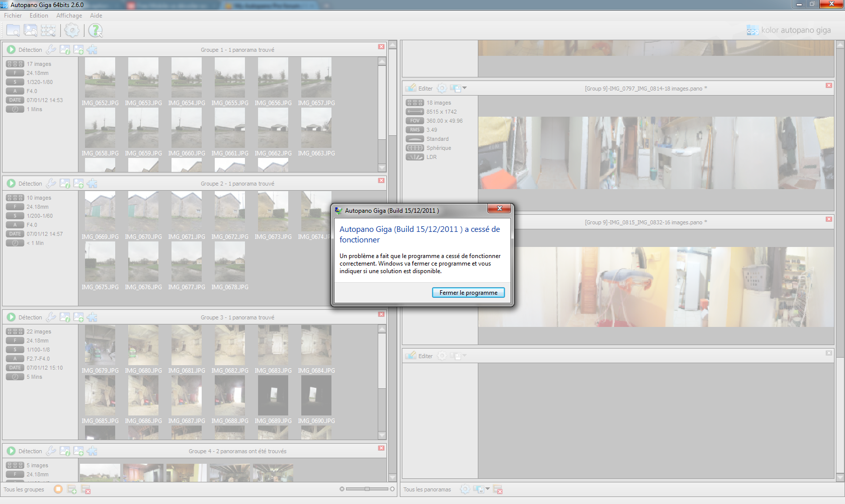Add a new group in bottom bar
The height and width of the screenshot is (504, 845).
click(72, 489)
